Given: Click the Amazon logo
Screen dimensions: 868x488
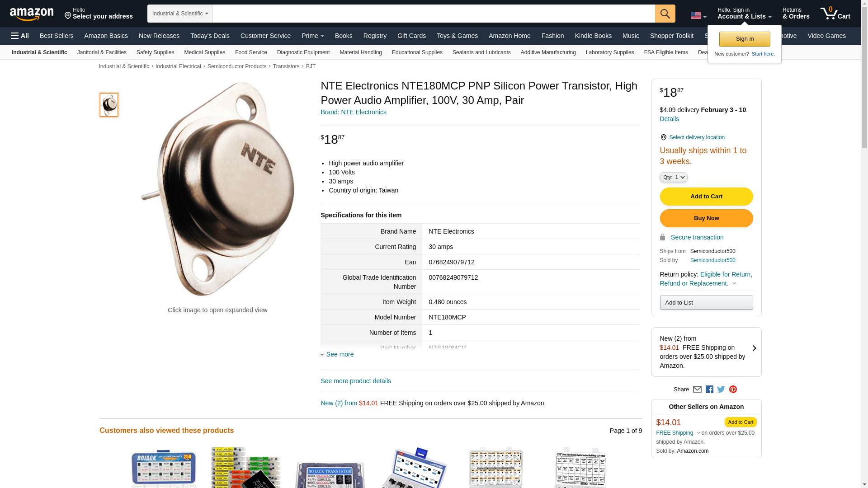Looking at the screenshot, I should (32, 14).
